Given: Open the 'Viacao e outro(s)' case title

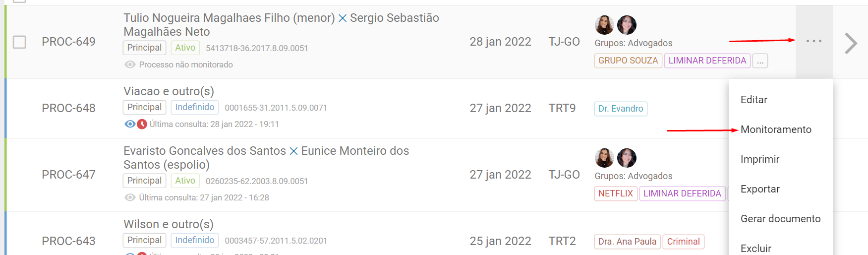Looking at the screenshot, I should click(169, 91).
